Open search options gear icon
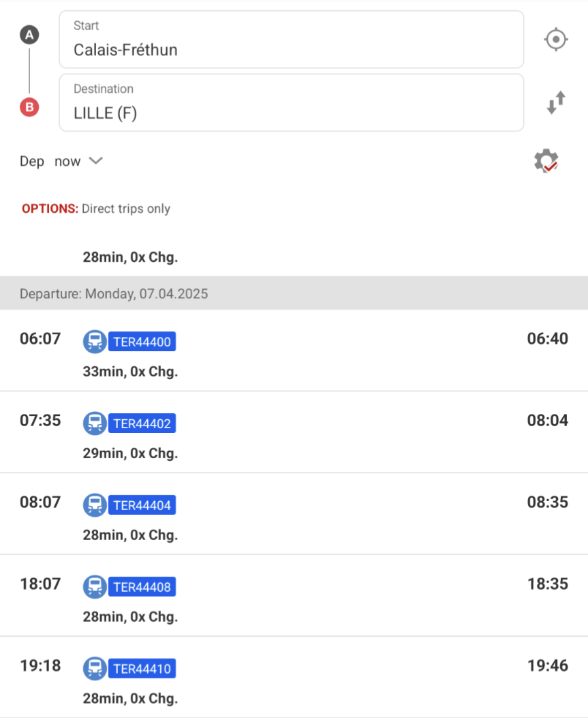 [546, 161]
